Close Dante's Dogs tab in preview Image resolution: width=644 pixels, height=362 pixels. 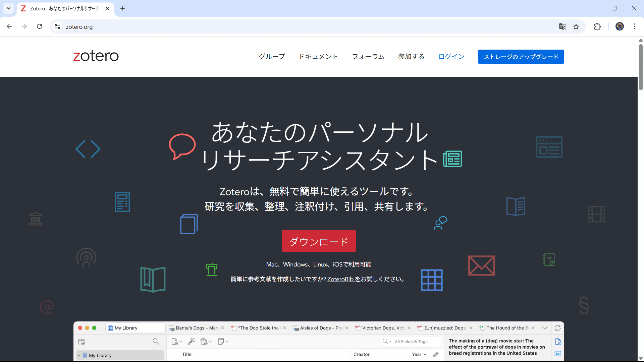[x=222, y=328]
